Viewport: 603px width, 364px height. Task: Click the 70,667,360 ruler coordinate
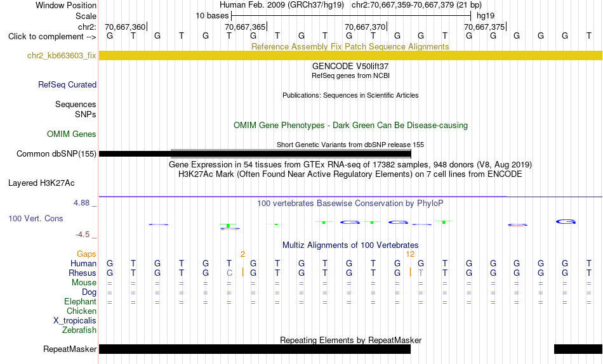(x=126, y=27)
